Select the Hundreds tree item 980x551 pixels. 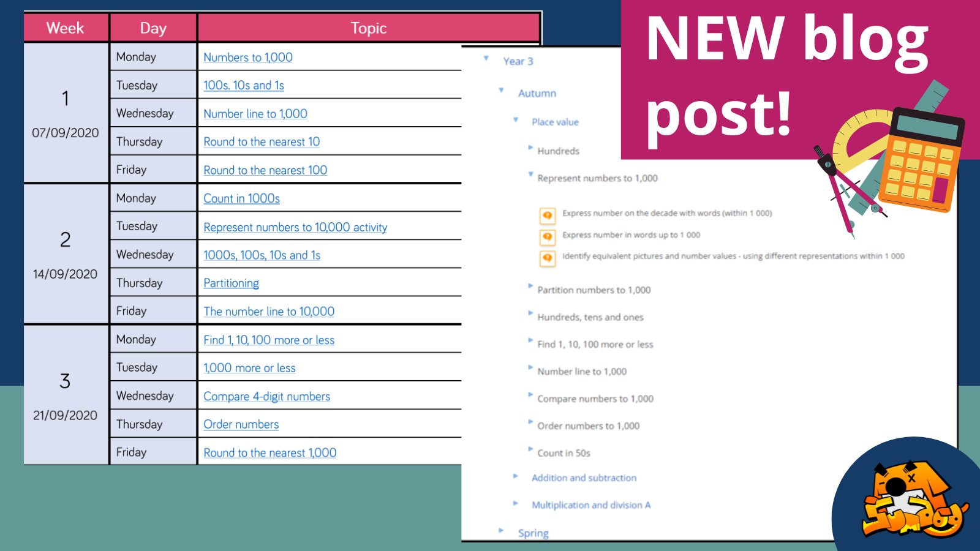[x=558, y=151]
